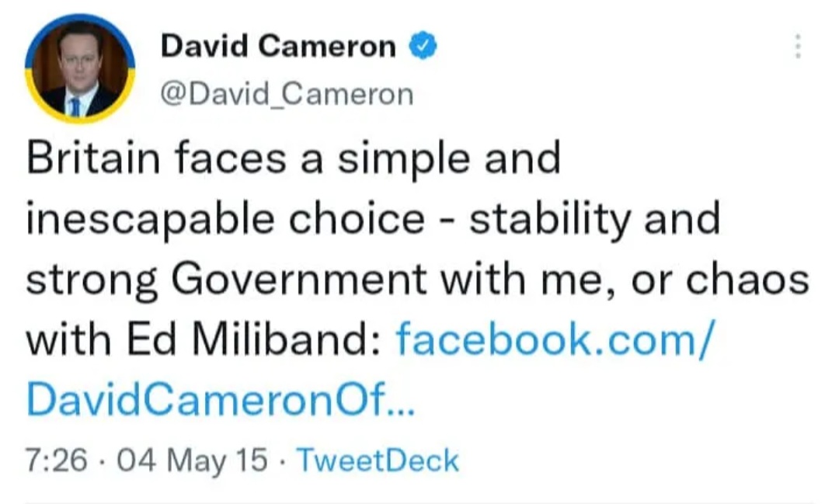The width and height of the screenshot is (839, 504).
Task: Open the @David_Cameron handle
Action: click(287, 95)
